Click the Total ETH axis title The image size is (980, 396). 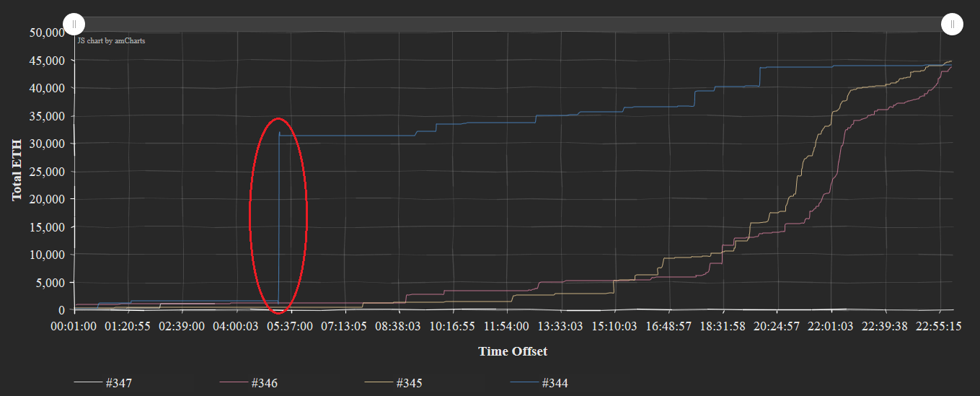coord(17,170)
